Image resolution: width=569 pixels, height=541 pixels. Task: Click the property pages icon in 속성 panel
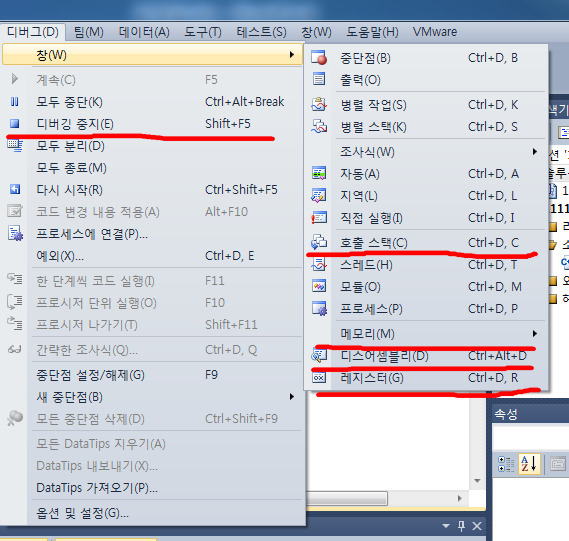[558, 464]
